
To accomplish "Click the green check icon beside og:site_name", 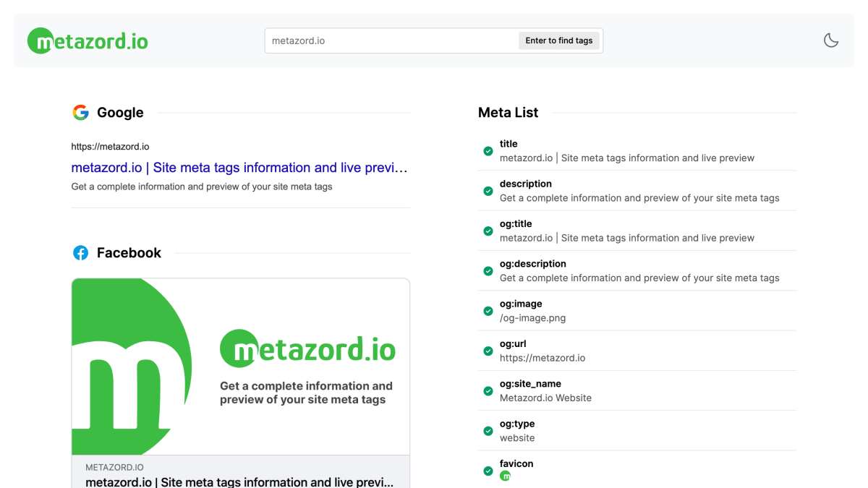I will coord(488,391).
